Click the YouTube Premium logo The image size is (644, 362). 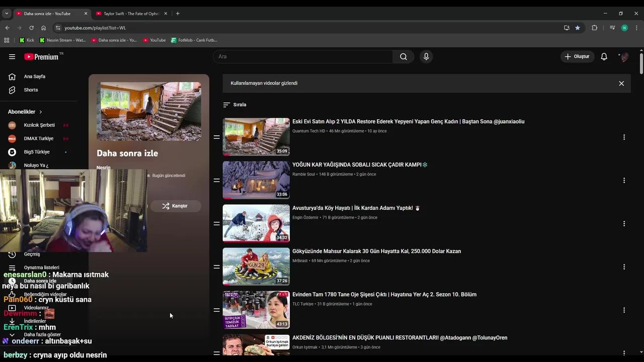click(43, 56)
